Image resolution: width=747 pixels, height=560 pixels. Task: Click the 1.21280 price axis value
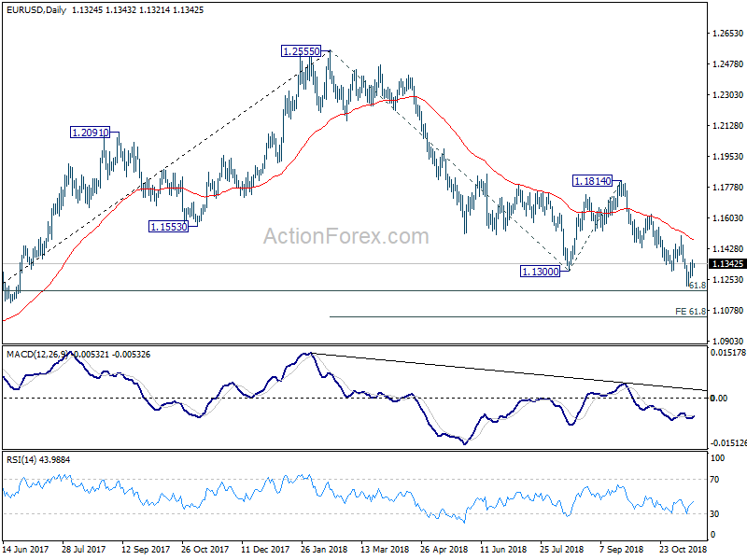pyautogui.click(x=727, y=126)
